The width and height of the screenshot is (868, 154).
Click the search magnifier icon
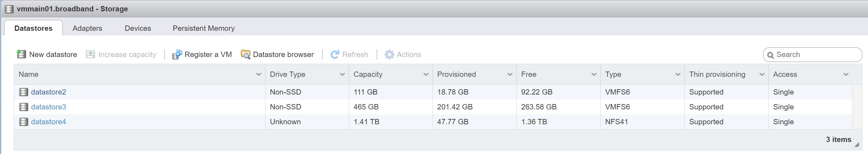[770, 55]
